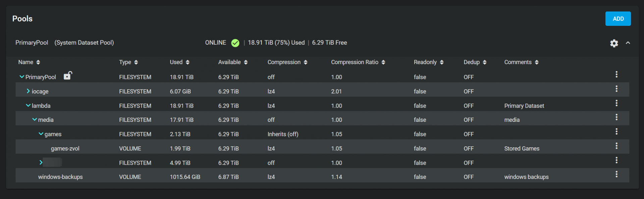Open three-dot actions menu for media dataset

coord(616,117)
